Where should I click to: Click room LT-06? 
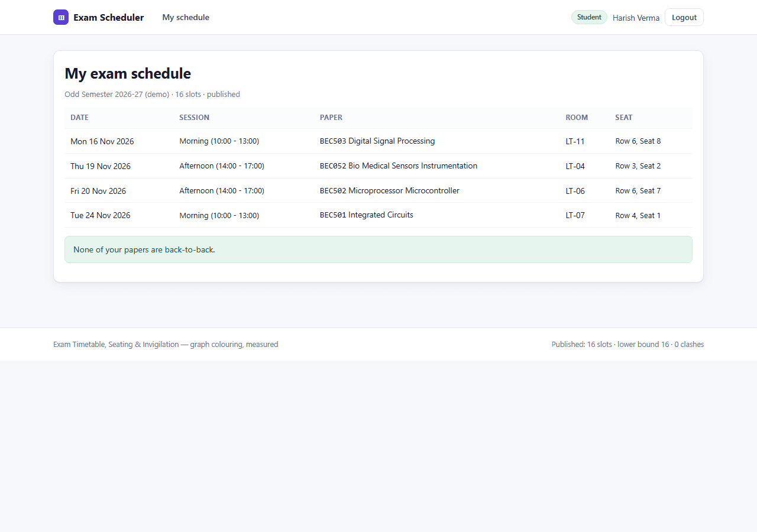pos(575,191)
